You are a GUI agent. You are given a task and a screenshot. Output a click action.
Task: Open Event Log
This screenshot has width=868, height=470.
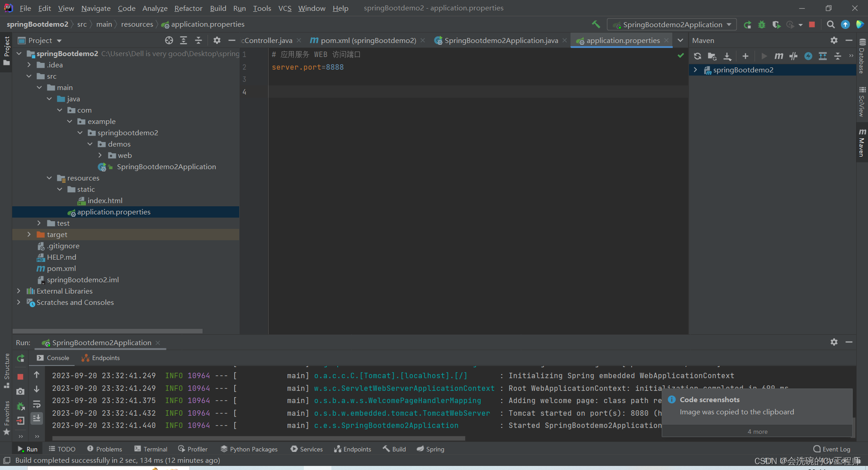[831, 449]
